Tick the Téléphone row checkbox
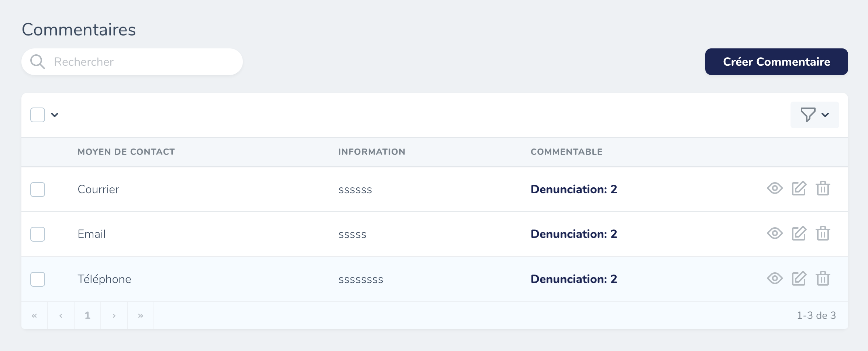Screen dimensions: 868x351 37,279
